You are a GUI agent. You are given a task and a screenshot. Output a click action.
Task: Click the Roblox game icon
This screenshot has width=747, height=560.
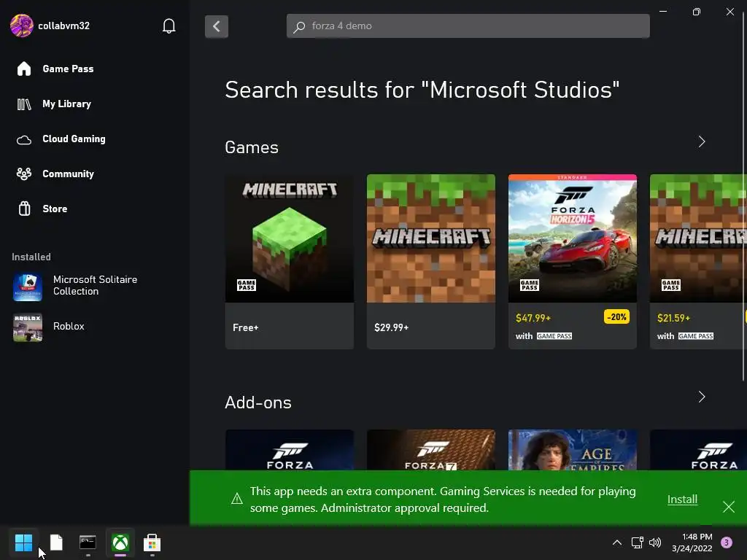pyautogui.click(x=28, y=327)
